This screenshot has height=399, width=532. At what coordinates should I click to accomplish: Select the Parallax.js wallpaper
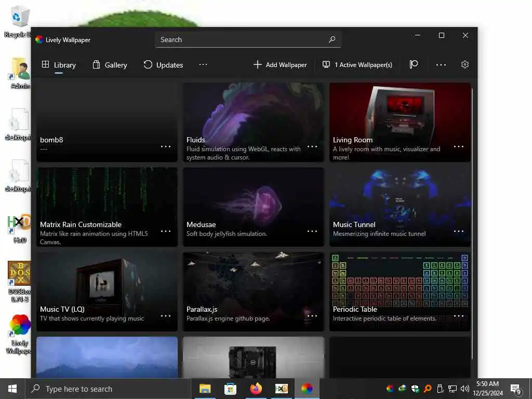[x=254, y=291]
